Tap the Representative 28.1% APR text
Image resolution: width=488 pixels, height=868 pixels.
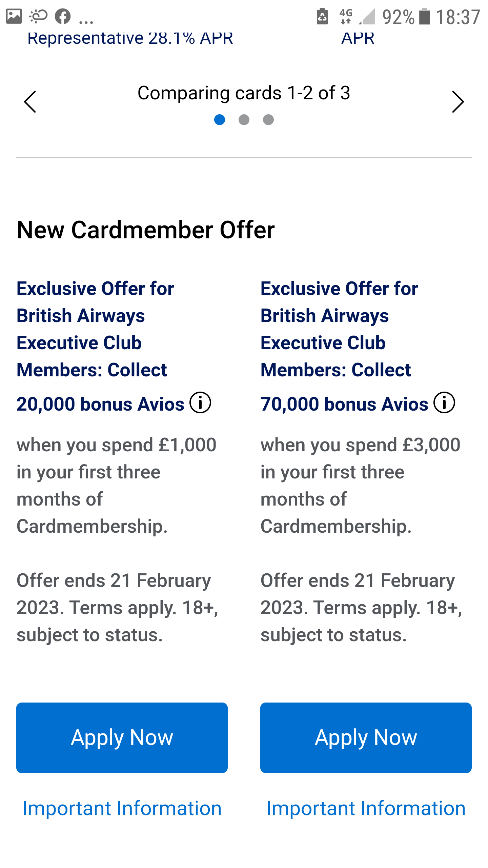130,38
